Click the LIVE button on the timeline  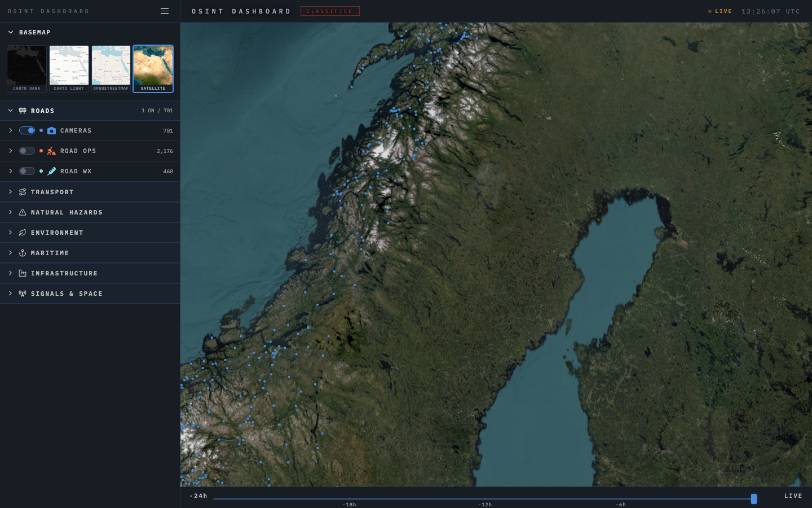point(793,496)
